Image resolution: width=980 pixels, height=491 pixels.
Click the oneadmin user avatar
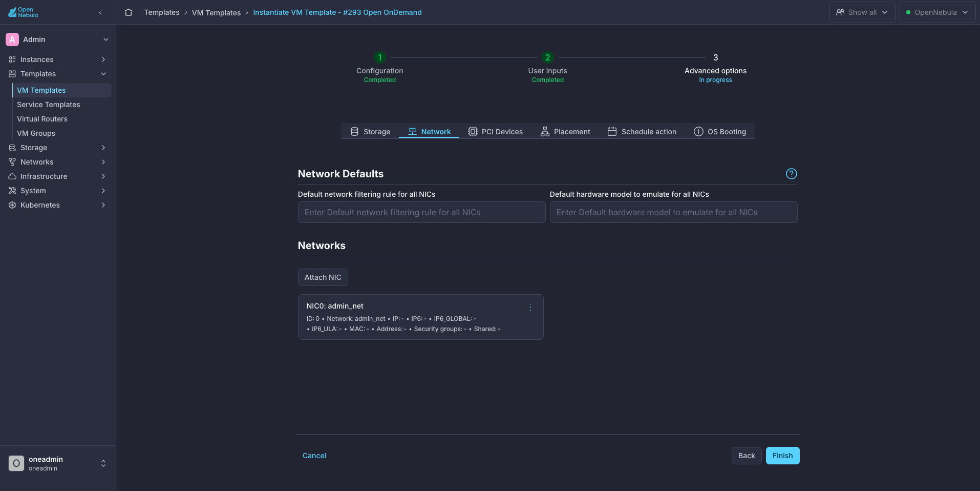coord(16,463)
